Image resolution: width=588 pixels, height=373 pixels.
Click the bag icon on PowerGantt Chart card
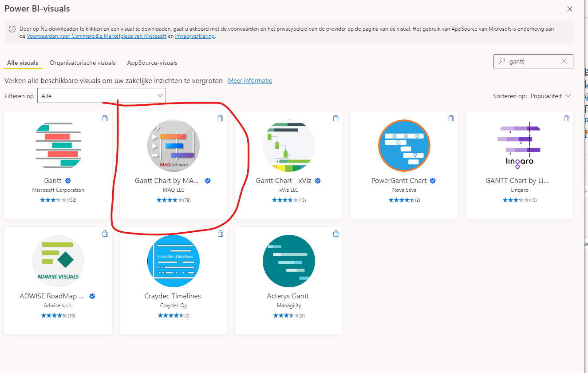click(451, 118)
